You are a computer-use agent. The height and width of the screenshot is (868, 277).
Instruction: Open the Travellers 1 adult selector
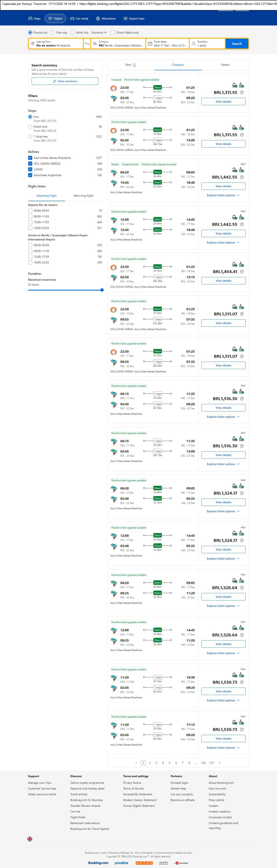(x=207, y=44)
